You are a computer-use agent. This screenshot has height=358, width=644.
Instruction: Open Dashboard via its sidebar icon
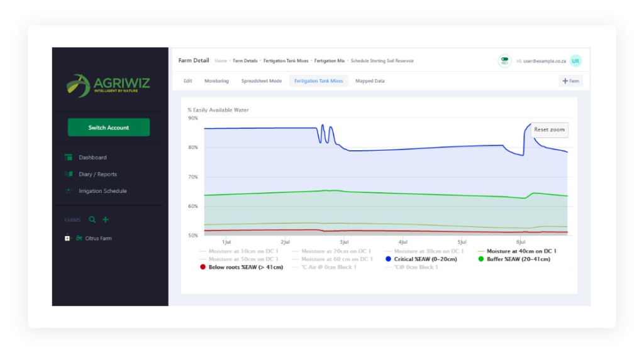[69, 157]
